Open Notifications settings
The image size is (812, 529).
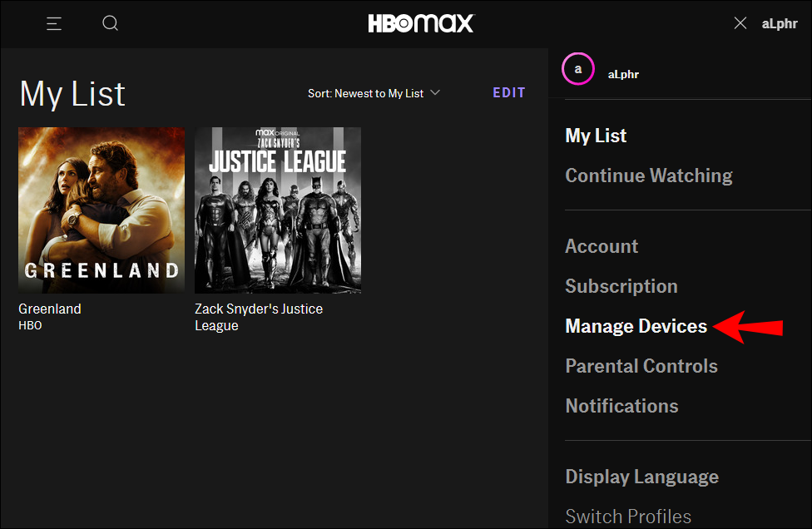[x=621, y=406]
